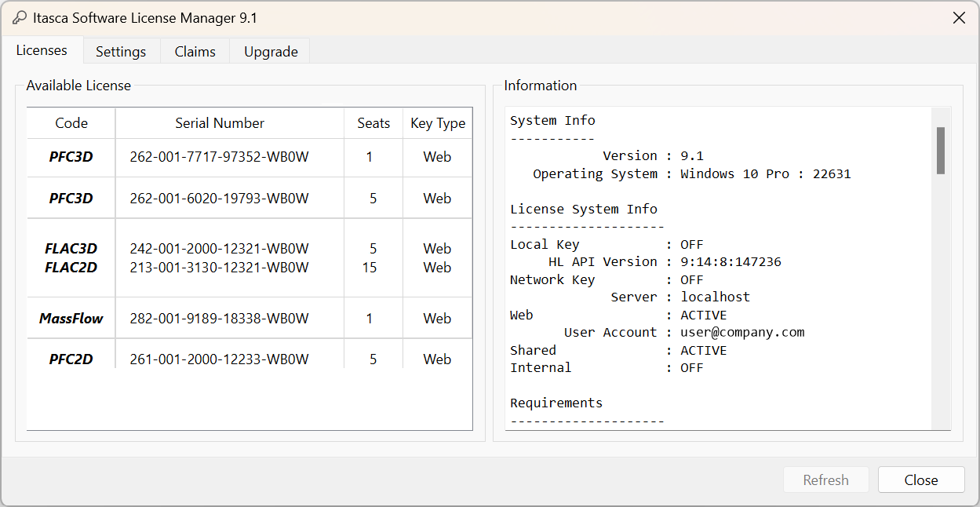Viewport: 980px width, 507px height.
Task: Close the License Manager window with X
Action: (959, 18)
